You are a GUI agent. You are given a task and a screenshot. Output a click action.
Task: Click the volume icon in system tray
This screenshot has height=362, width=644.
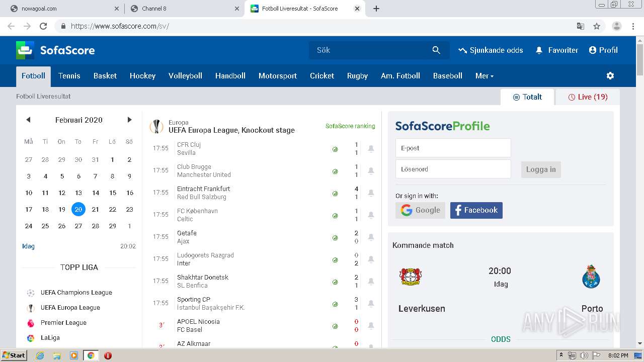tap(585, 355)
